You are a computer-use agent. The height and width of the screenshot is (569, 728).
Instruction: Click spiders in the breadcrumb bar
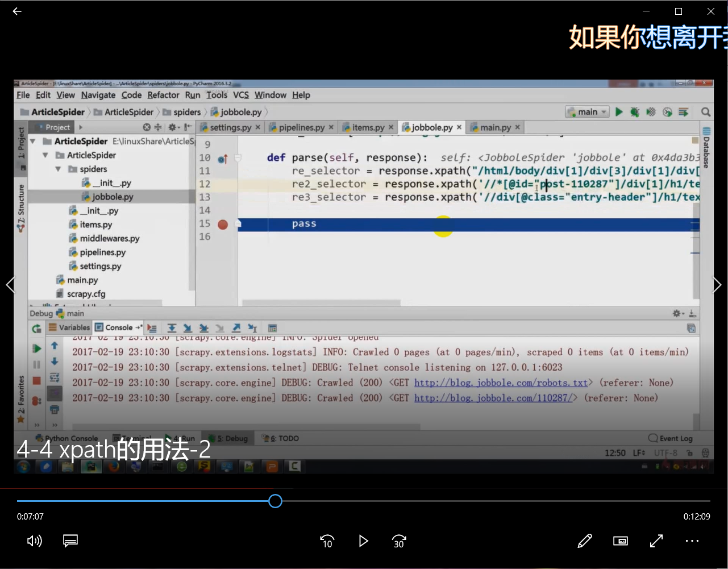(x=182, y=112)
